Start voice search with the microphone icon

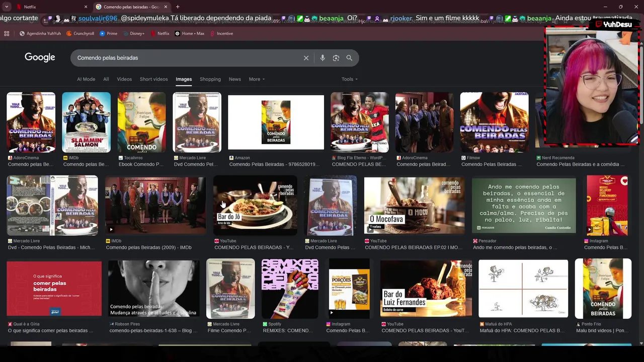pos(323,58)
